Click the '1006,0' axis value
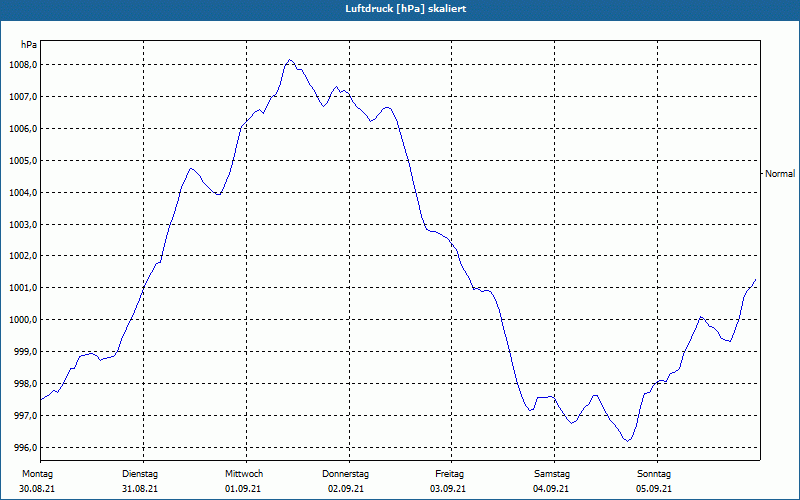800x500 pixels. (23, 129)
